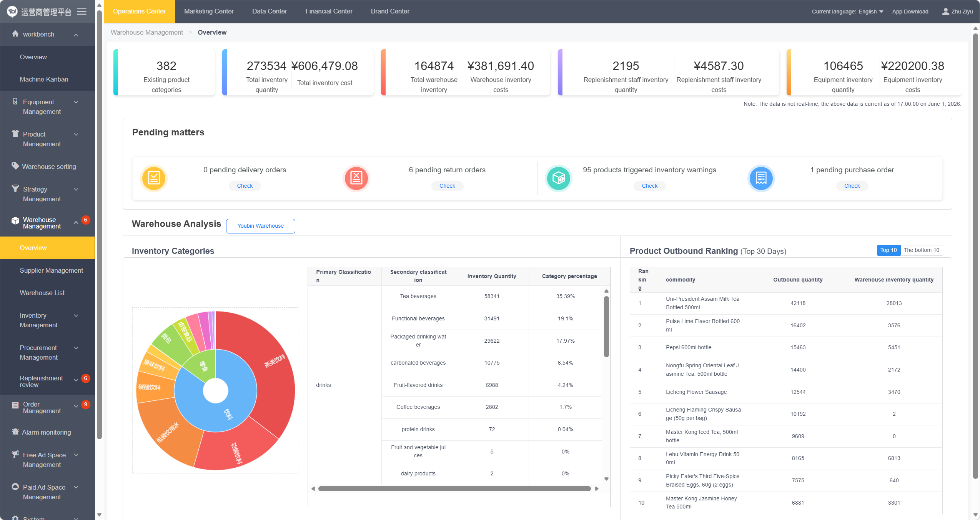Open the Marketing Center tab
This screenshot has width=980, height=520.
tap(209, 12)
